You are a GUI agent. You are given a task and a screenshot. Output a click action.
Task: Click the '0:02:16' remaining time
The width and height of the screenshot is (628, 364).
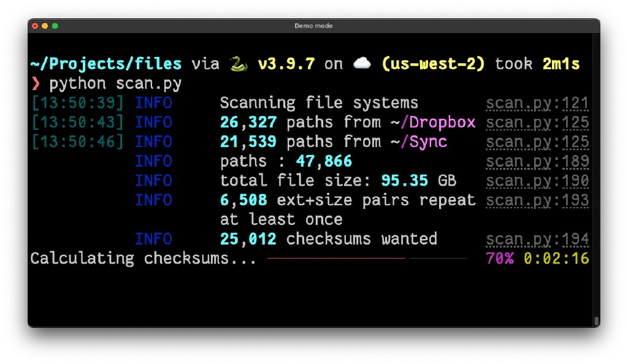pyautogui.click(x=556, y=259)
